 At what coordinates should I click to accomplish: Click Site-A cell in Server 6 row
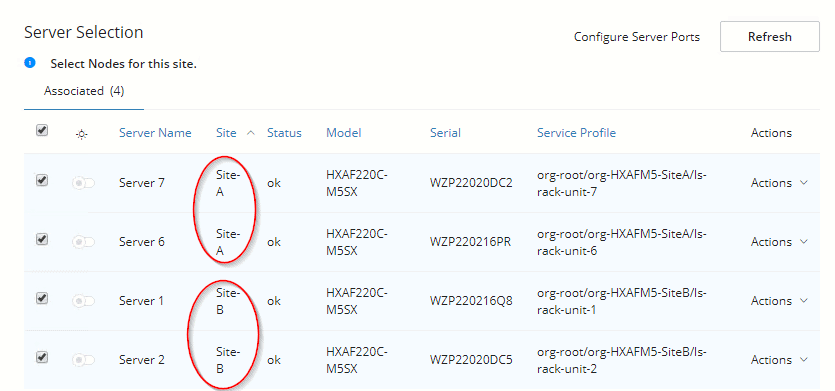tap(228, 242)
